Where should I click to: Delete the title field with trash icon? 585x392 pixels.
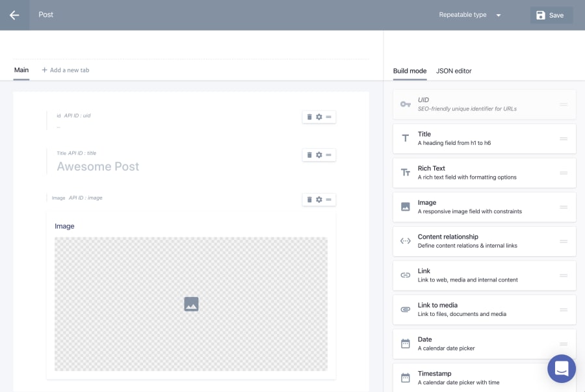pyautogui.click(x=309, y=155)
